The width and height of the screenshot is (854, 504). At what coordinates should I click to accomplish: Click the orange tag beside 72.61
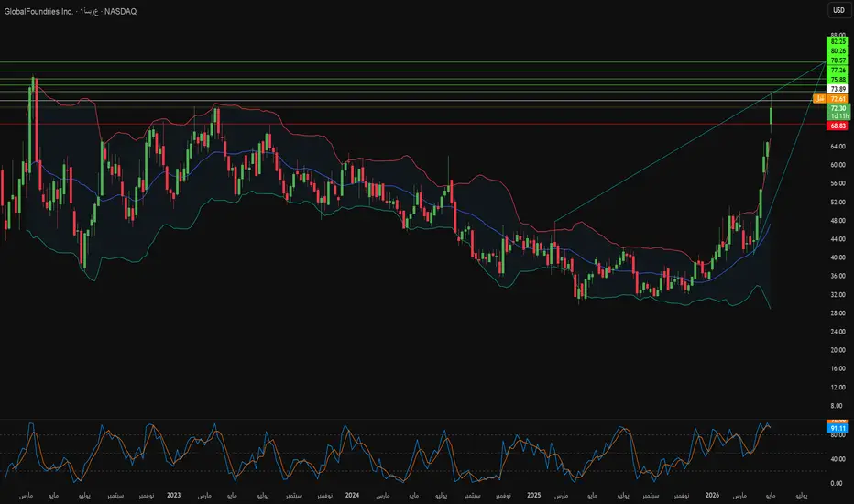819,99
